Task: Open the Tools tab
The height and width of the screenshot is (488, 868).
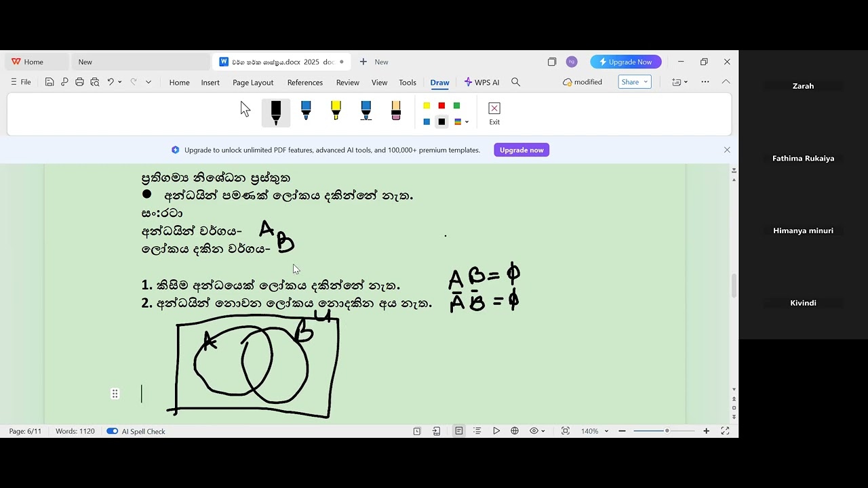Action: [408, 82]
